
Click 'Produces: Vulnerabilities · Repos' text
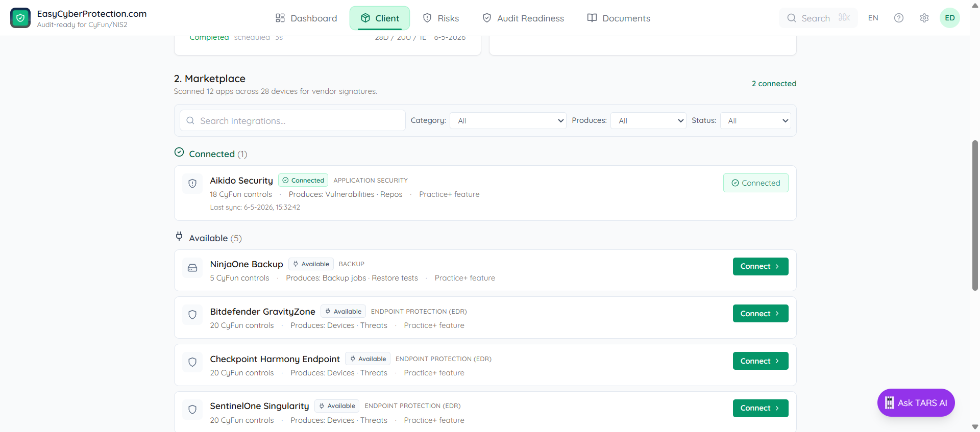pos(346,194)
